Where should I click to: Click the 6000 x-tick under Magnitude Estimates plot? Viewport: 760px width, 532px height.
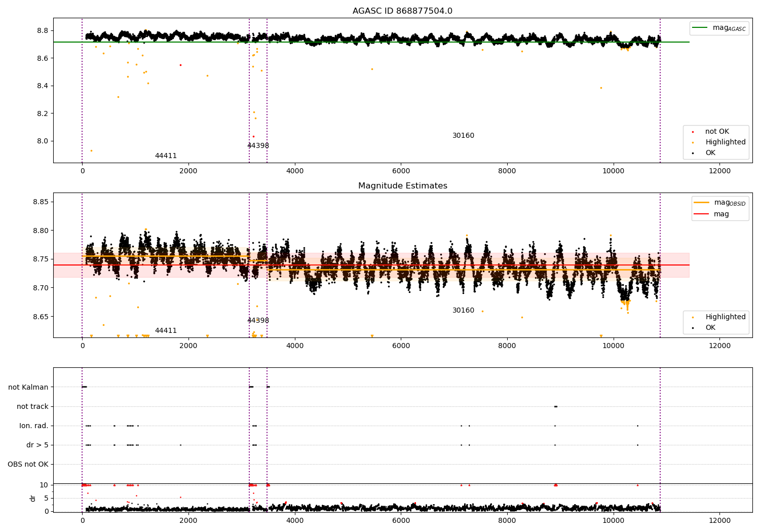(401, 346)
